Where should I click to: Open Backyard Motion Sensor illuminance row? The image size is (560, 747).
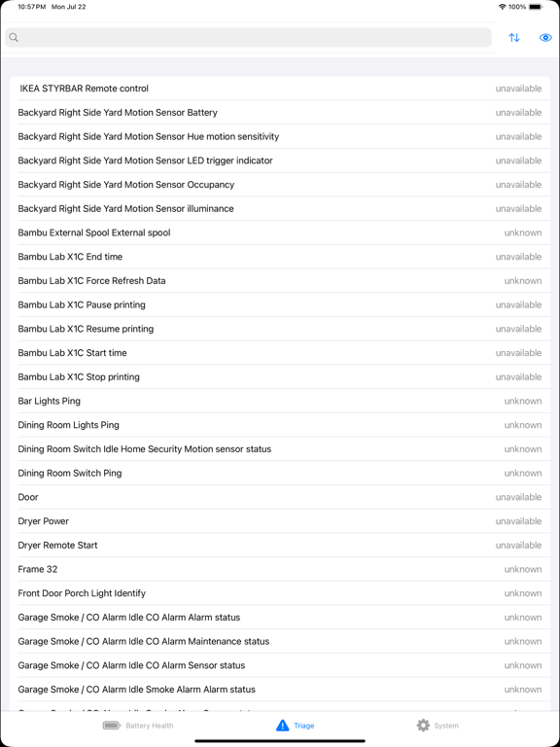coord(280,209)
